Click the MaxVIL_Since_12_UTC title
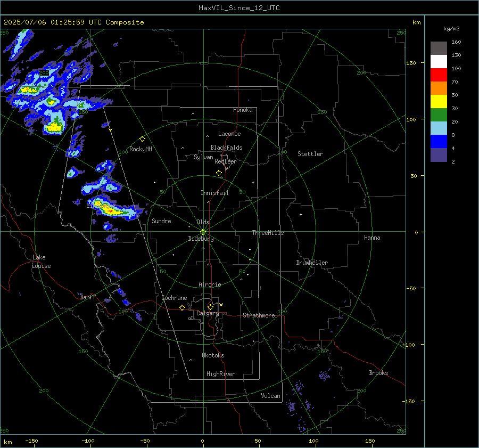This screenshot has width=479, height=448. click(x=239, y=8)
